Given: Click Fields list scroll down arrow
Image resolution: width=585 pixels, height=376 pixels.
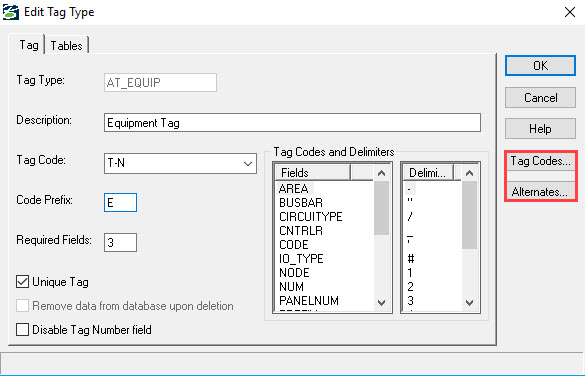Looking at the screenshot, I should (x=381, y=303).
